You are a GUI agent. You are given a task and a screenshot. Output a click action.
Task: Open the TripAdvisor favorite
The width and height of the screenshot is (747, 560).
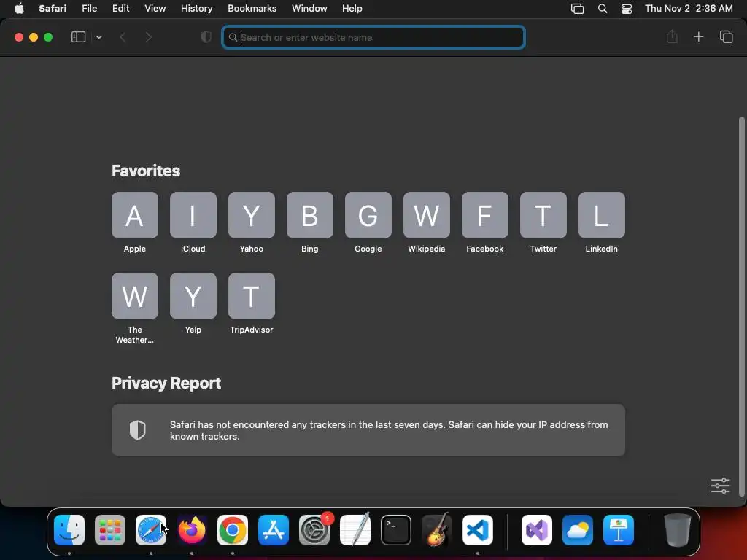coord(252,296)
